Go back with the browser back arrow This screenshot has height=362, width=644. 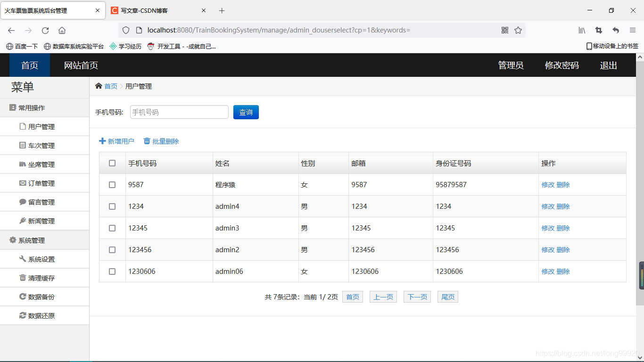[11, 30]
